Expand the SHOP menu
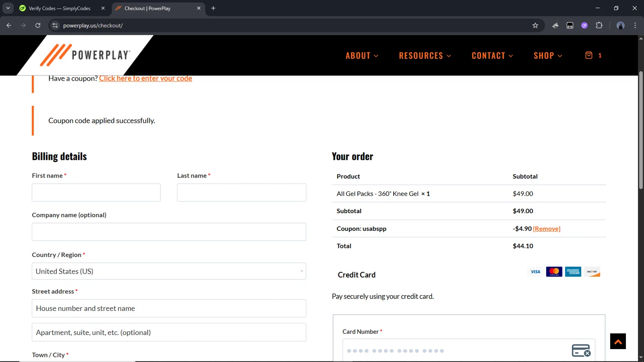This screenshot has width=644, height=362. pyautogui.click(x=548, y=56)
